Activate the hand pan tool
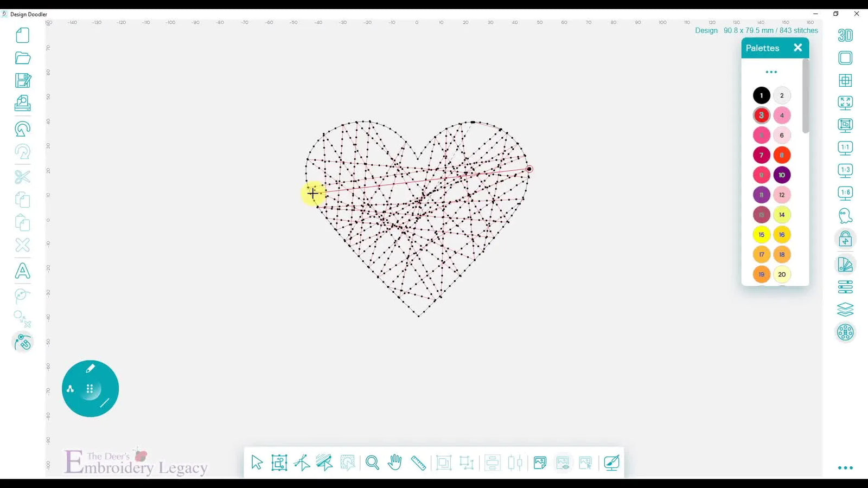 coord(395,463)
